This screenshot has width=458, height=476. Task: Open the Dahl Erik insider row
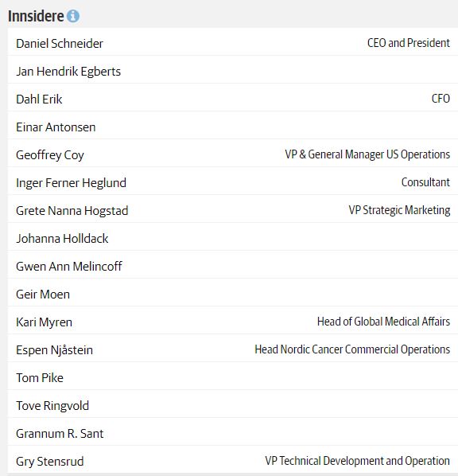[x=233, y=97]
